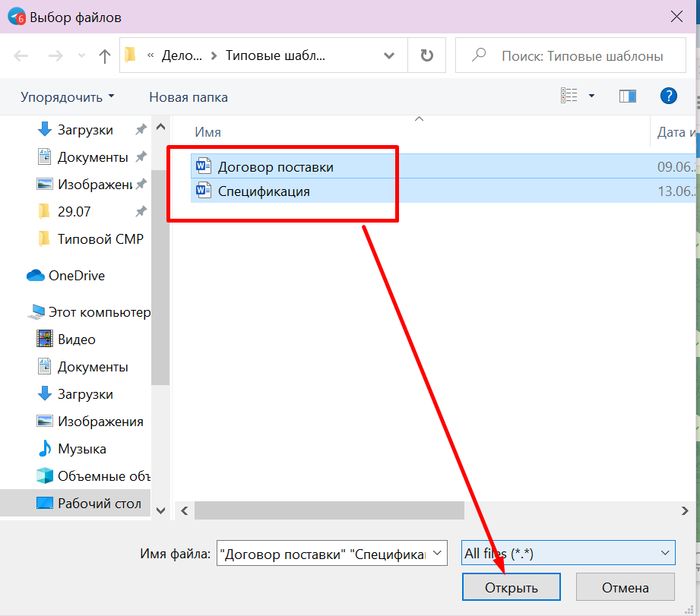The image size is (700, 616).
Task: Click the Отмена button
Action: point(625,587)
